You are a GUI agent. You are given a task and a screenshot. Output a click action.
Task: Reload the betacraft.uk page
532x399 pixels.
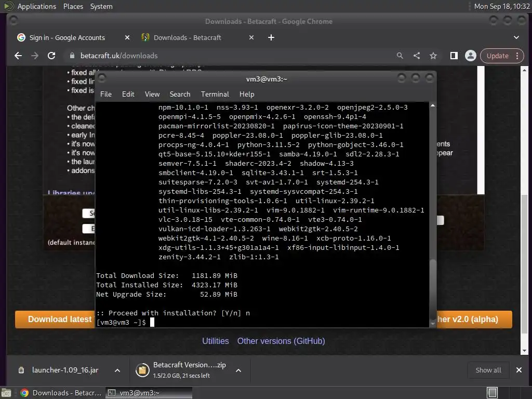pyautogui.click(x=51, y=56)
